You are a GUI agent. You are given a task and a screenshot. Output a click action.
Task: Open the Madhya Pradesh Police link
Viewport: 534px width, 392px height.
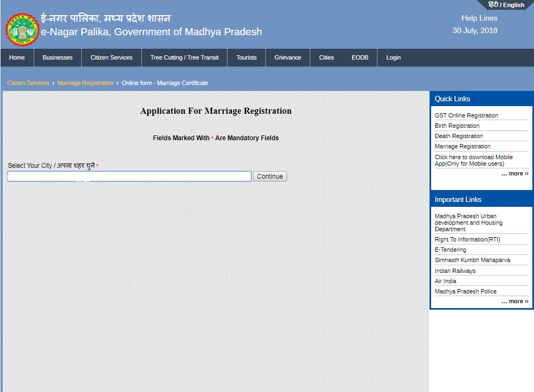tap(466, 291)
